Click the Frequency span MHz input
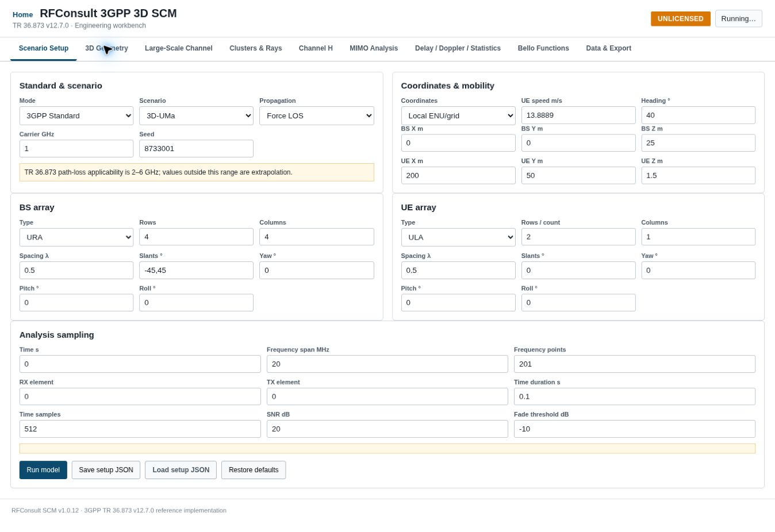The image size is (775, 532). click(x=387, y=364)
